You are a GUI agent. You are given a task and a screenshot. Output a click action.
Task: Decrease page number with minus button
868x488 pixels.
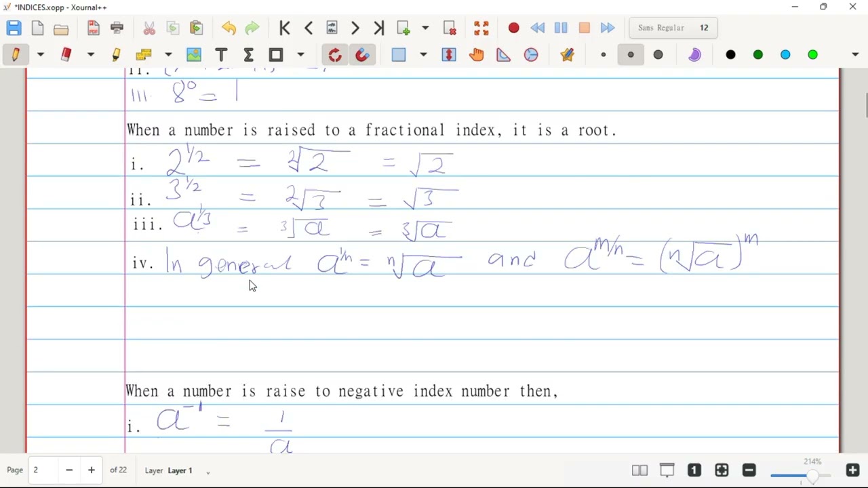point(69,470)
